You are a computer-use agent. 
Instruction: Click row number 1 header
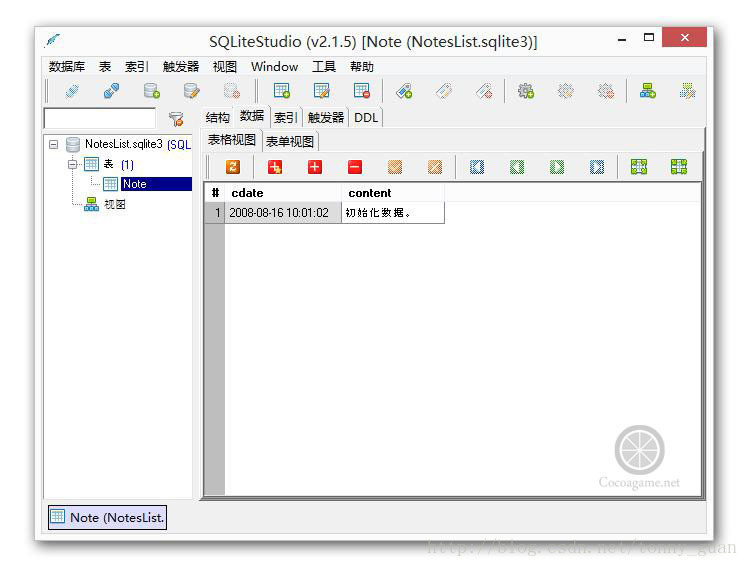(215, 213)
